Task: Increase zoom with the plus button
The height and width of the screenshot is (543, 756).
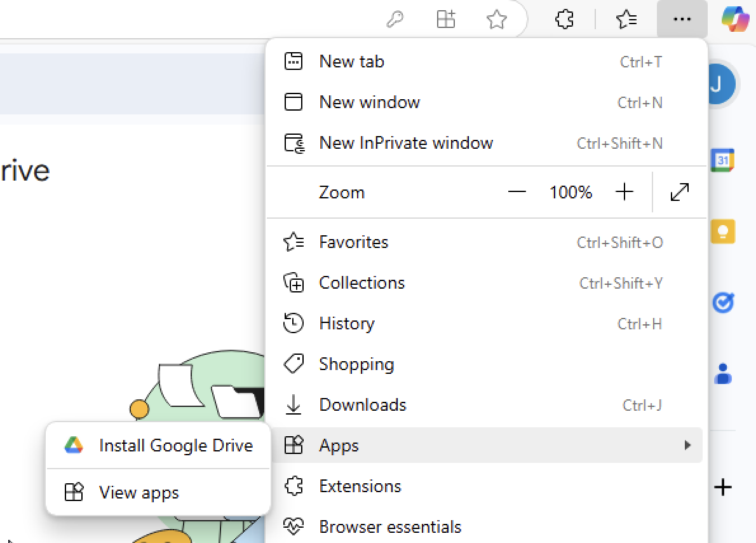Action: pyautogui.click(x=624, y=192)
